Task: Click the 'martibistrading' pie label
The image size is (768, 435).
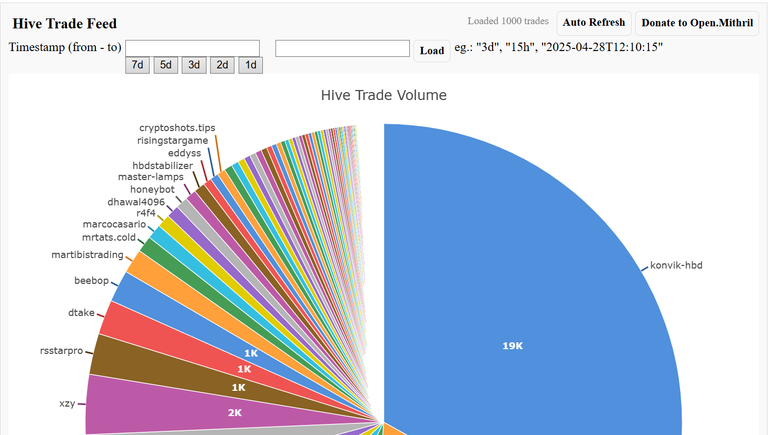Action: point(87,255)
